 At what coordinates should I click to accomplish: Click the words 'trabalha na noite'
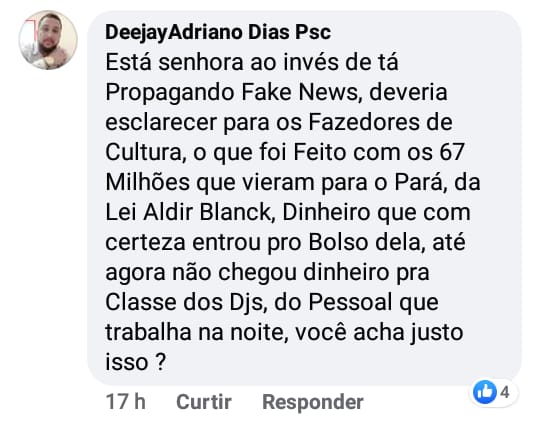point(195,332)
